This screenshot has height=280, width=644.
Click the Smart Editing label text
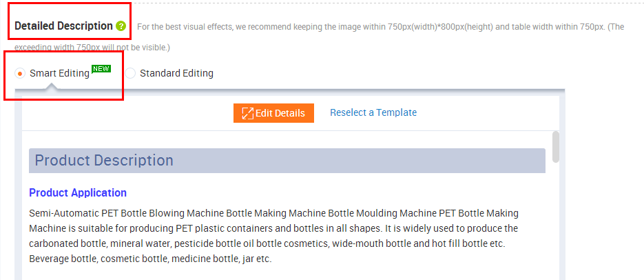59,74
